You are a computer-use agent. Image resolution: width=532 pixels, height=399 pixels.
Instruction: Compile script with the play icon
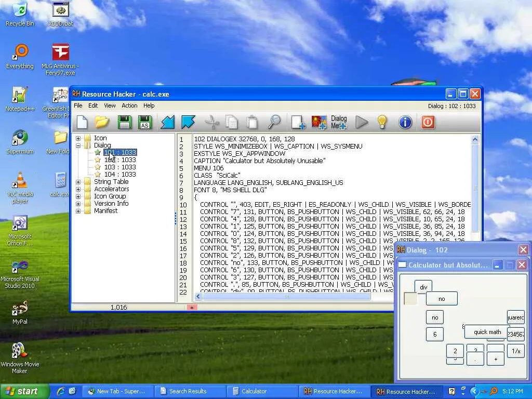point(362,122)
